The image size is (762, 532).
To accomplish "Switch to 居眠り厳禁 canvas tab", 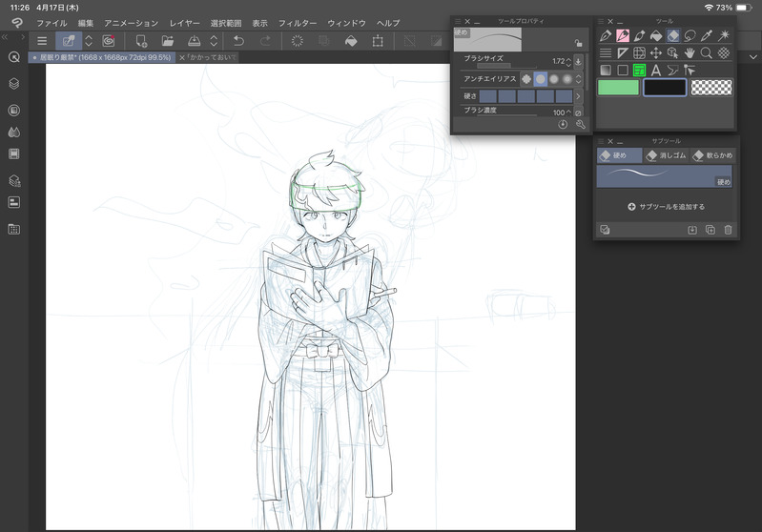I will [102, 57].
